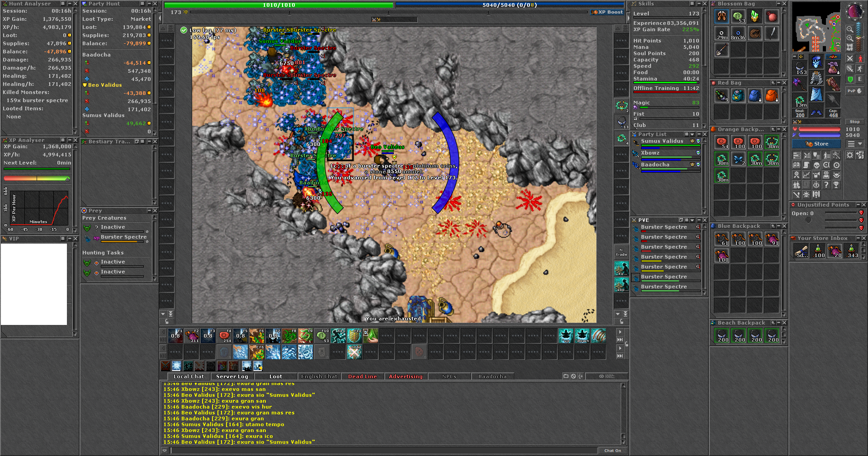This screenshot has width=868, height=456.
Task: Click the logout icon beside the gear
Action: click(860, 155)
